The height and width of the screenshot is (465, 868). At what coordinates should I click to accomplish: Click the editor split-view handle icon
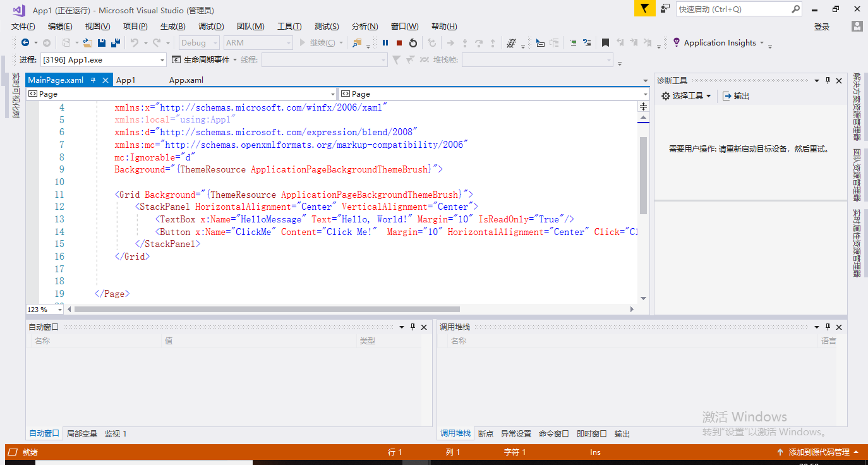coord(644,106)
